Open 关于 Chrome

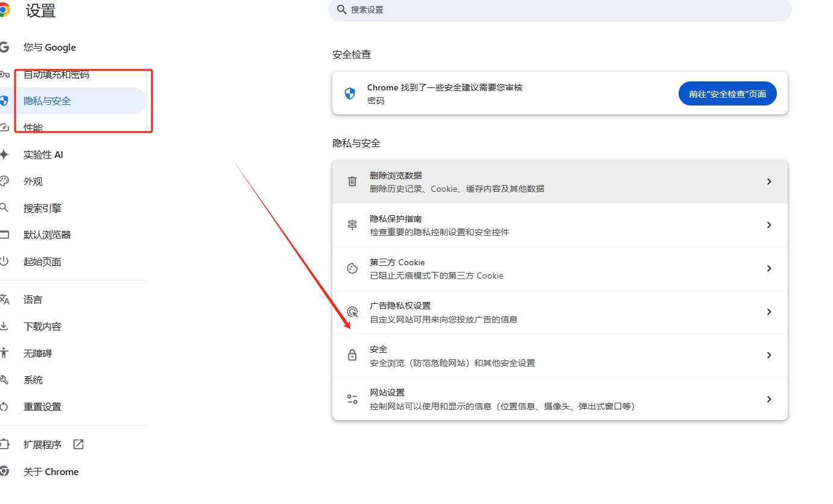pyautogui.click(x=51, y=471)
